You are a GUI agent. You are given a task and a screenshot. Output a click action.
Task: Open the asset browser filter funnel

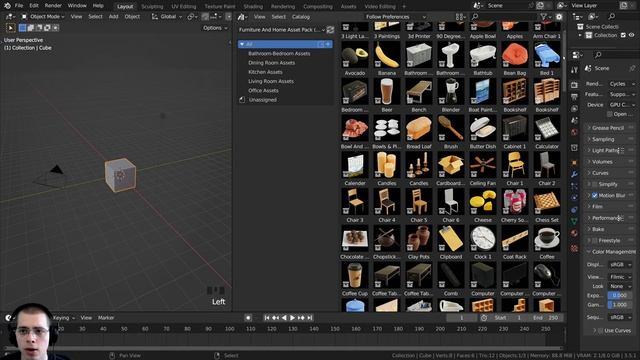pyautogui.click(x=544, y=17)
